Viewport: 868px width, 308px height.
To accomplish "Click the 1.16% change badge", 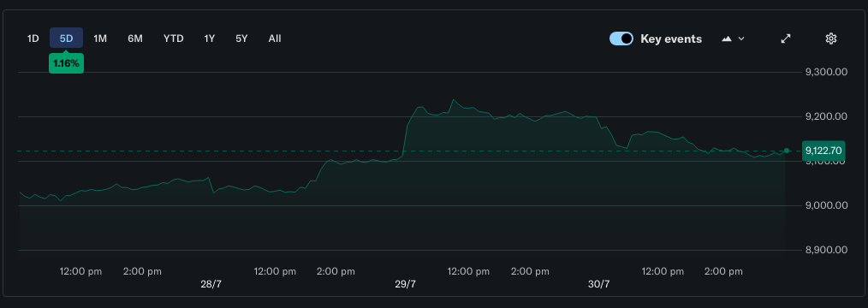I will 67,63.
